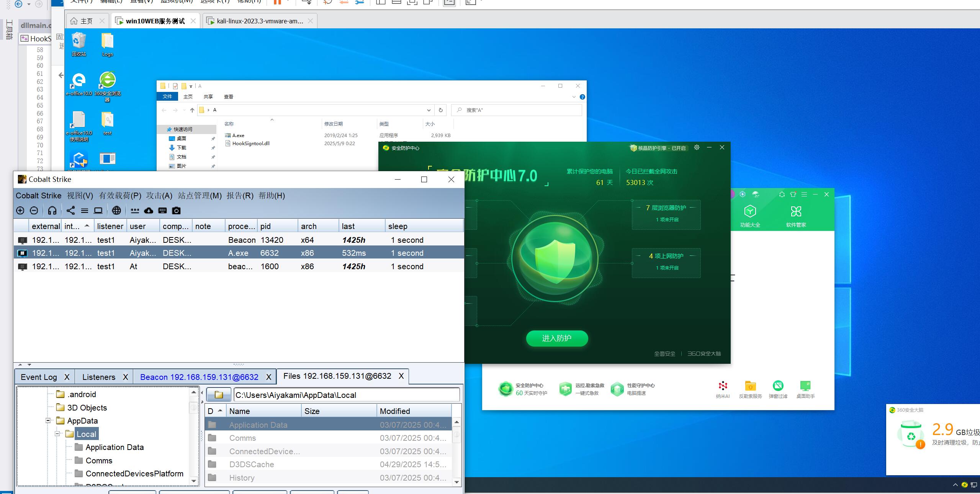Switch to Beacon 192.168.159.131@6632 tab
Viewport: 980px width, 494px height.
(199, 377)
